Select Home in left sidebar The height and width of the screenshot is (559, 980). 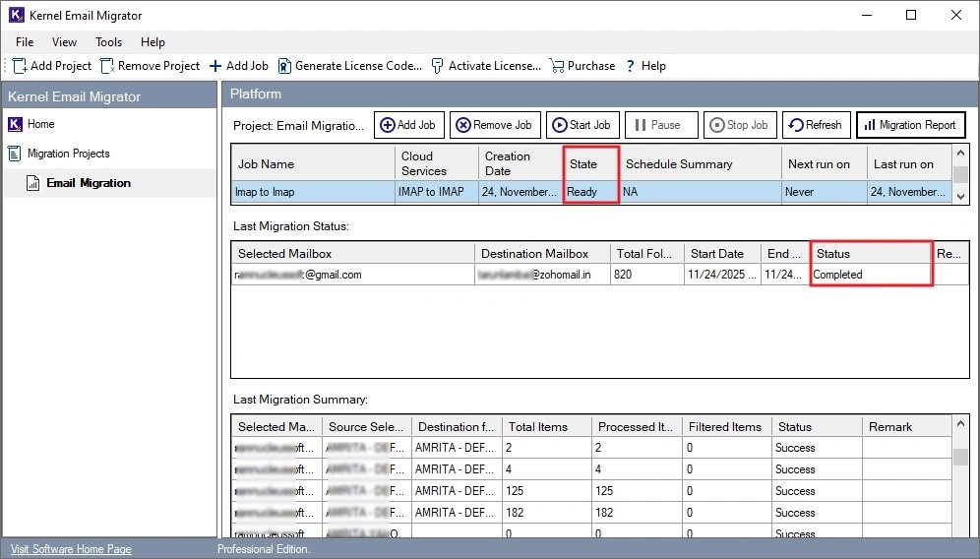[x=40, y=124]
